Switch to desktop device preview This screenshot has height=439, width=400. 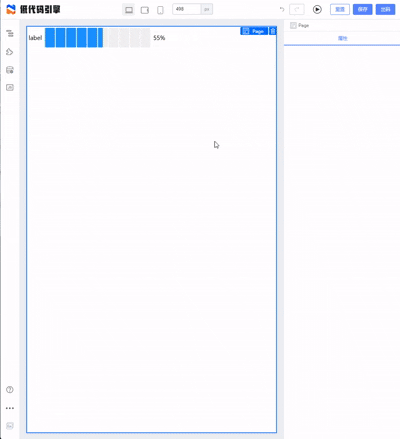[129, 10]
